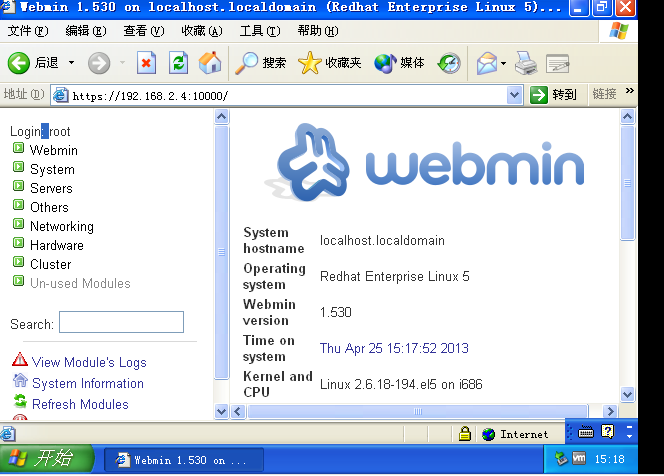664x476 pixels.
Task: Click the View Module's Logs warning icon
Action: [19, 360]
